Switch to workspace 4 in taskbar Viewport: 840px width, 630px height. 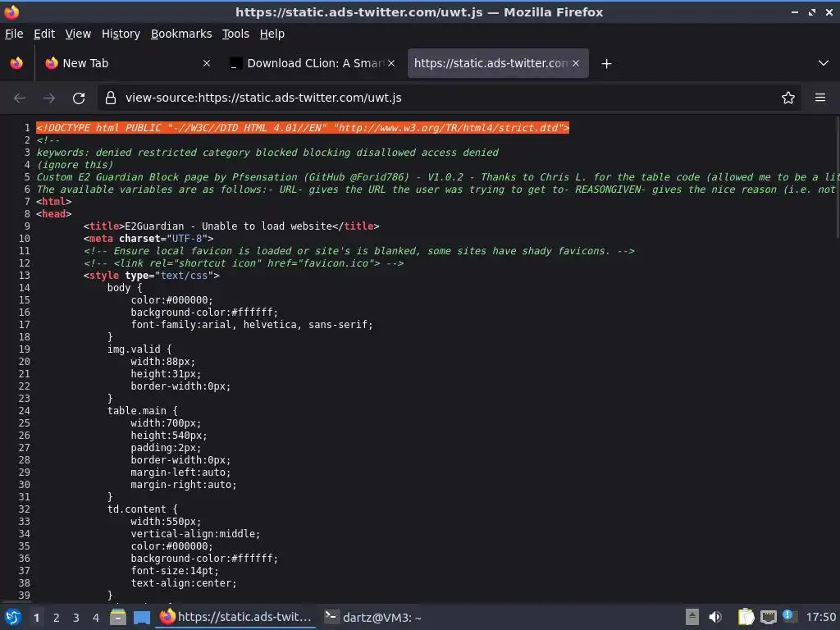[96, 618]
